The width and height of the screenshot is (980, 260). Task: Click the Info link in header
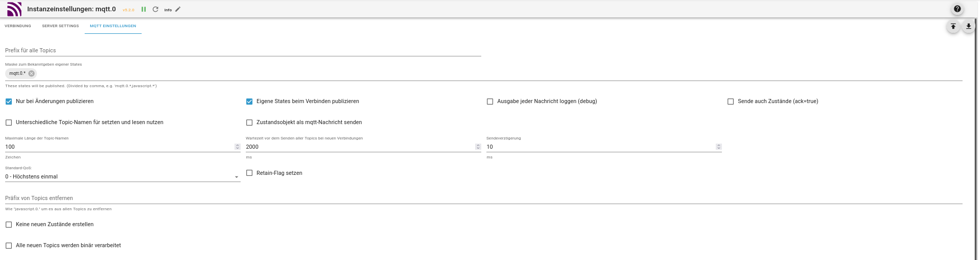pyautogui.click(x=168, y=10)
